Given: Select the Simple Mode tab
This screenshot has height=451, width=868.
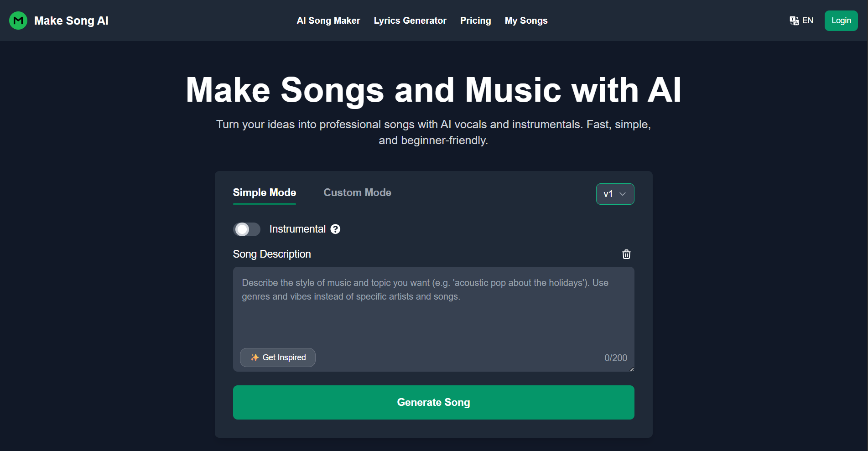Looking at the screenshot, I should point(264,192).
